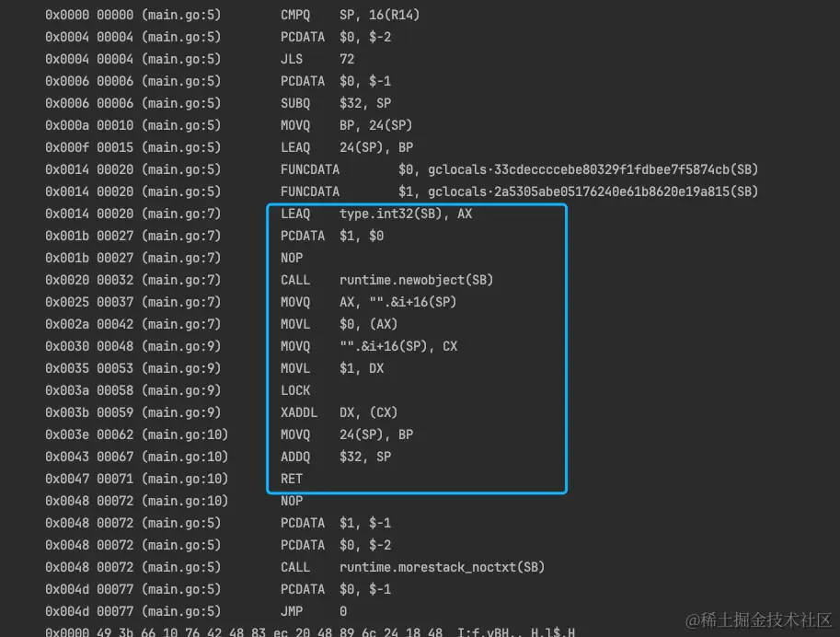Viewport: 840px width, 637px height.
Task: Click the (main.go:9) reference beside LOCK
Action: coord(181,390)
